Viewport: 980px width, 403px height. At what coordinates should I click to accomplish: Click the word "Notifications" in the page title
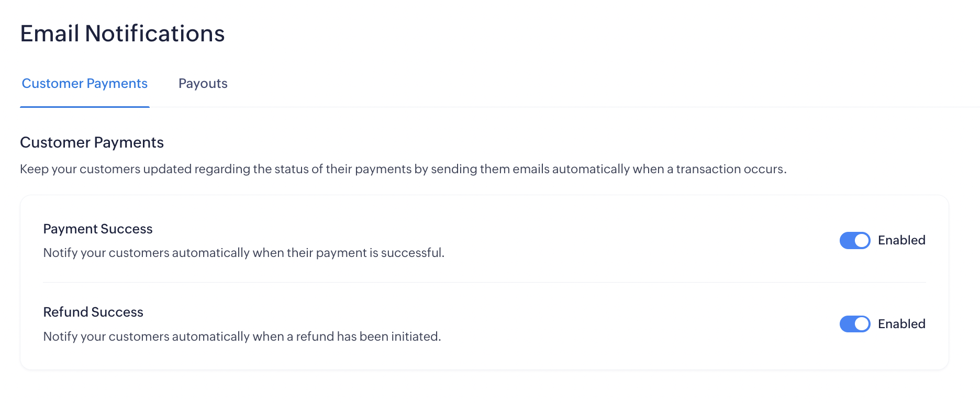(x=155, y=33)
